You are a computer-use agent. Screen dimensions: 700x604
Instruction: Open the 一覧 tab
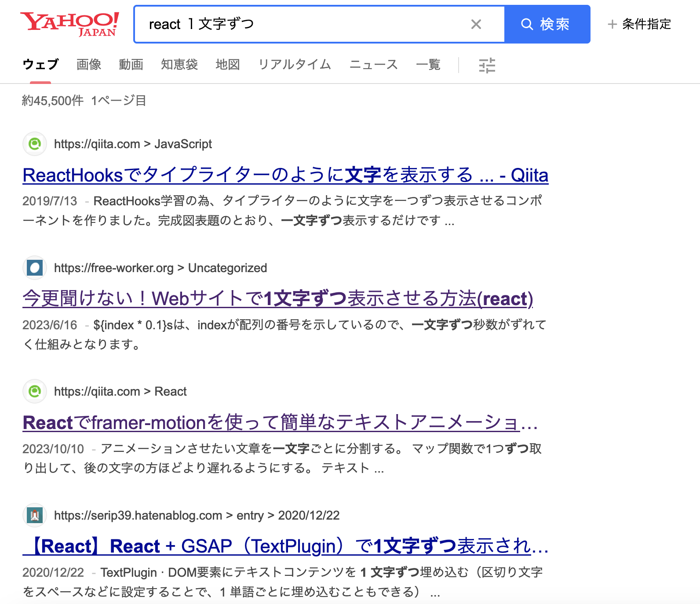pos(428,65)
